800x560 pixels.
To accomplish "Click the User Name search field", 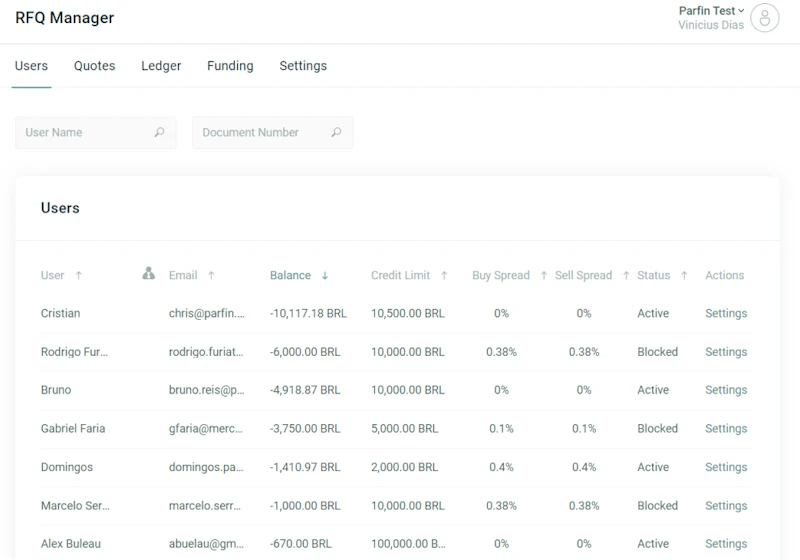I will pos(96,133).
